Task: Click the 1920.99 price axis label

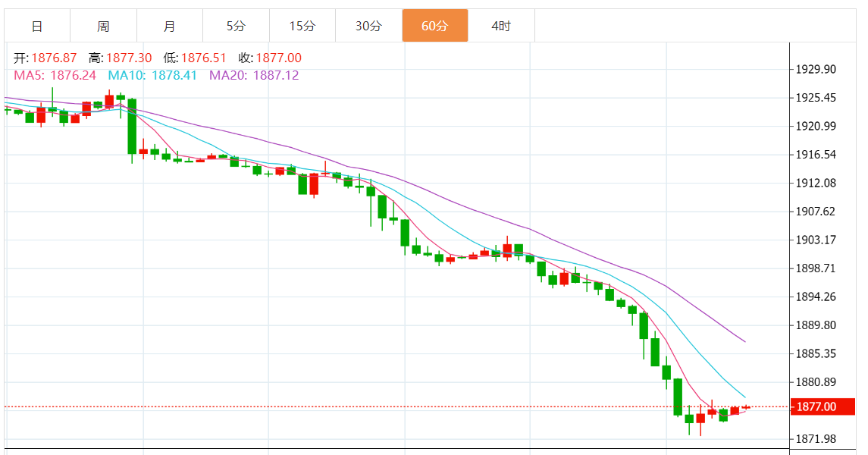Action: tap(816, 126)
